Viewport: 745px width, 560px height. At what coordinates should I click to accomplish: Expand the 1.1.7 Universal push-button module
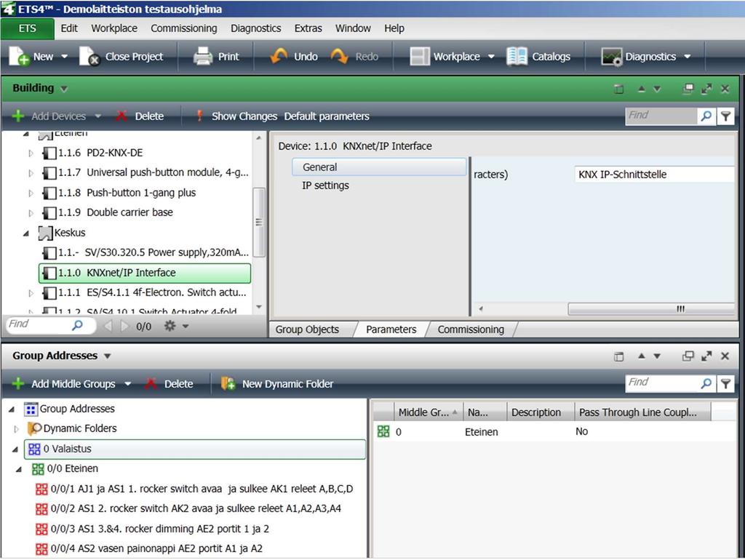(31, 173)
